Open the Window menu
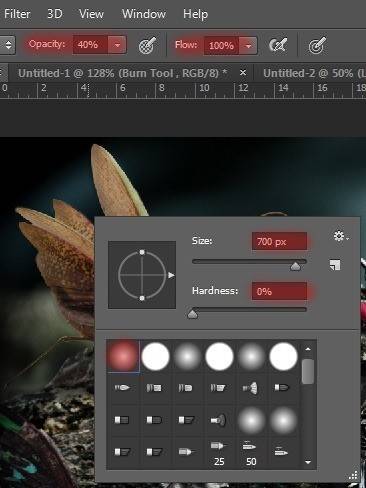This screenshot has height=488, width=366. [144, 14]
